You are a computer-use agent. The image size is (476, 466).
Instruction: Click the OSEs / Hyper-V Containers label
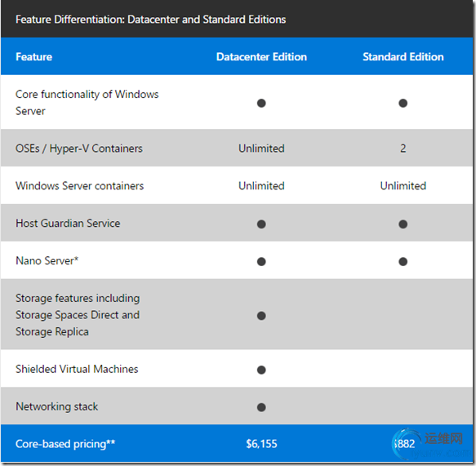pyautogui.click(x=79, y=149)
